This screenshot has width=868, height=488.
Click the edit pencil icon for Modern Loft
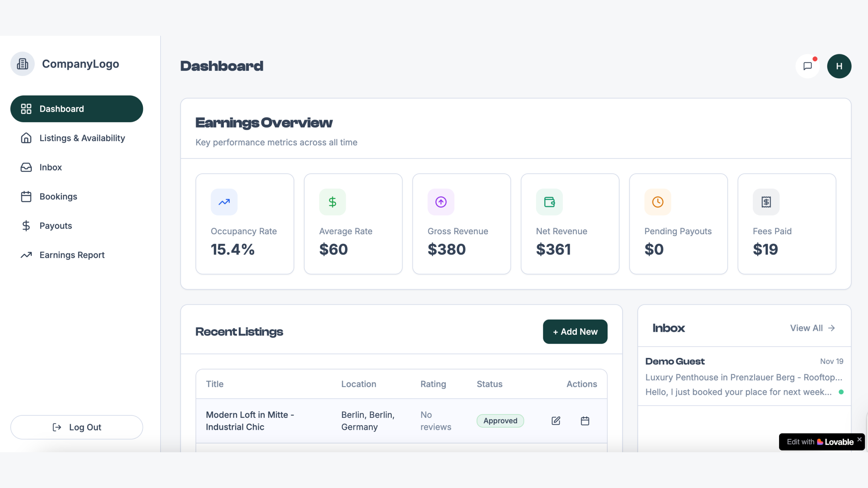(556, 421)
